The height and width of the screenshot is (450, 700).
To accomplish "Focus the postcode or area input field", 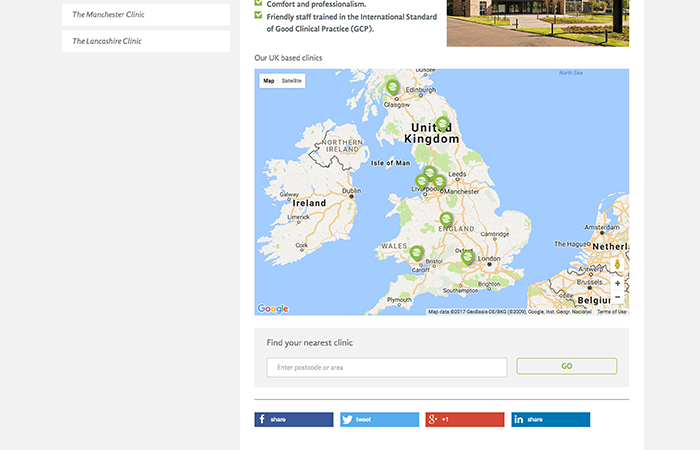I will tap(387, 367).
